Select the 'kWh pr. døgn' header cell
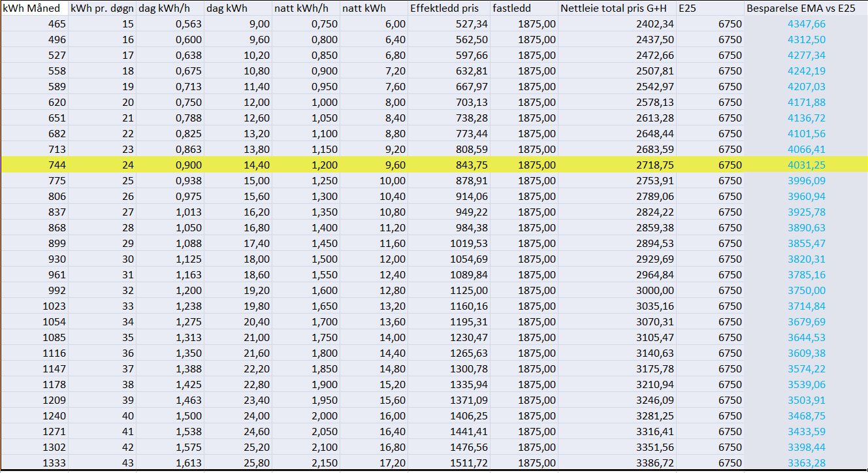The width and height of the screenshot is (868, 473). 102,8
